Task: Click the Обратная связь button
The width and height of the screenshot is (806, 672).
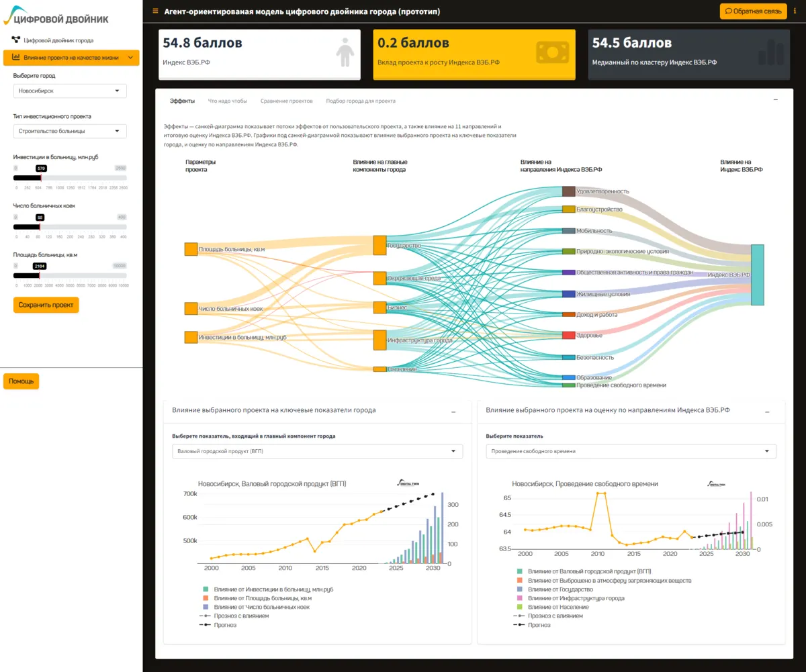Action: pos(752,11)
